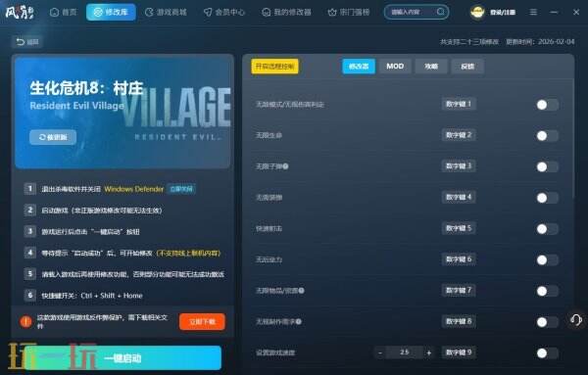Toggle the 数字键 1 cheat switch
The height and width of the screenshot is (375, 588).
point(547,105)
